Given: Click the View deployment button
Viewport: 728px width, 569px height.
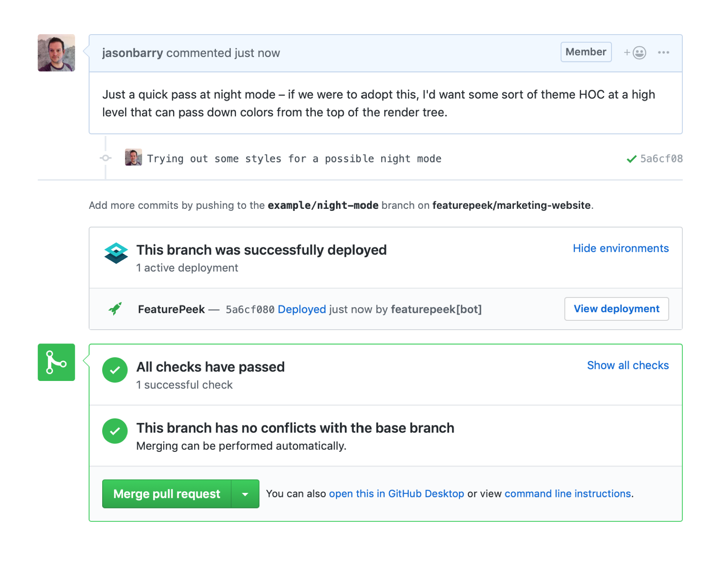Looking at the screenshot, I should pyautogui.click(x=616, y=309).
